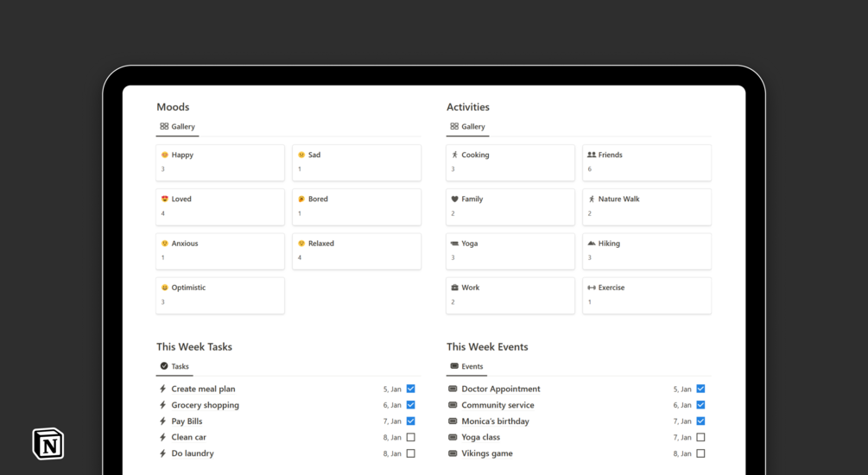The width and height of the screenshot is (868, 475).
Task: Click the Cooking activity icon
Action: click(x=454, y=155)
